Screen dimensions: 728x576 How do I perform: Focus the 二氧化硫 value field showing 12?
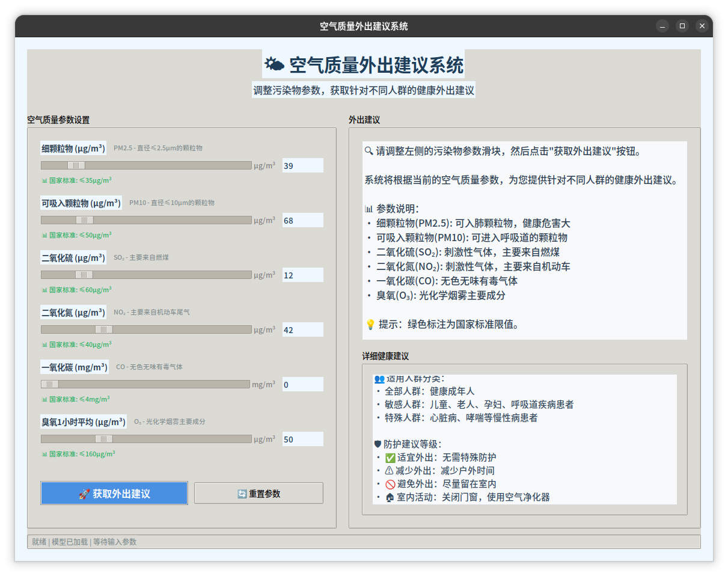pos(302,275)
